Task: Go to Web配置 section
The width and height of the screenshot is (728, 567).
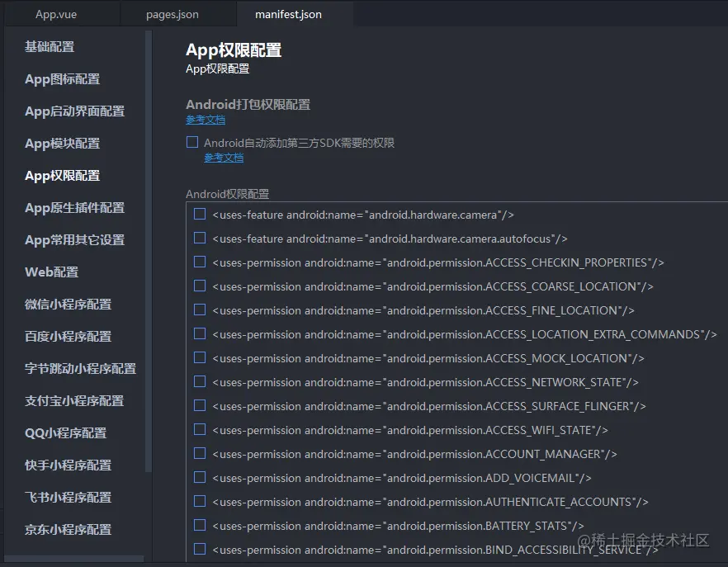Action: (51, 272)
